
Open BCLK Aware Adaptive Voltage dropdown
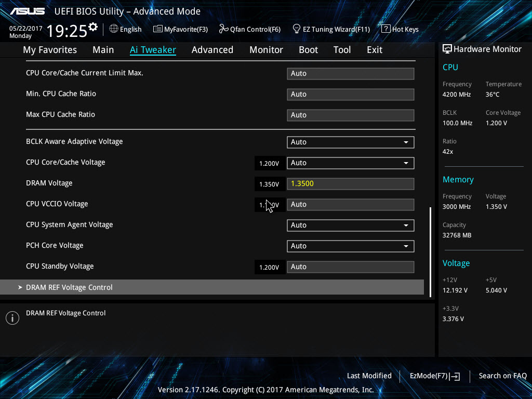(x=351, y=142)
